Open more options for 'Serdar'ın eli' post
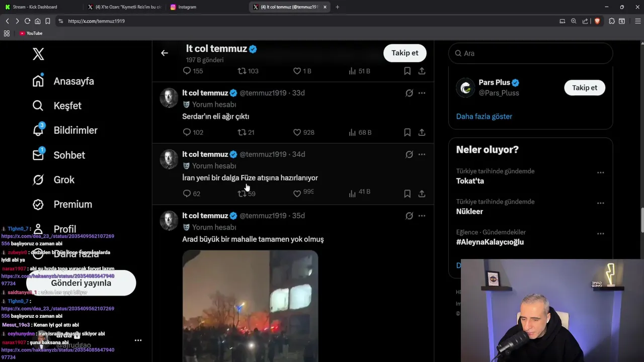Image resolution: width=644 pixels, height=362 pixels. click(422, 93)
